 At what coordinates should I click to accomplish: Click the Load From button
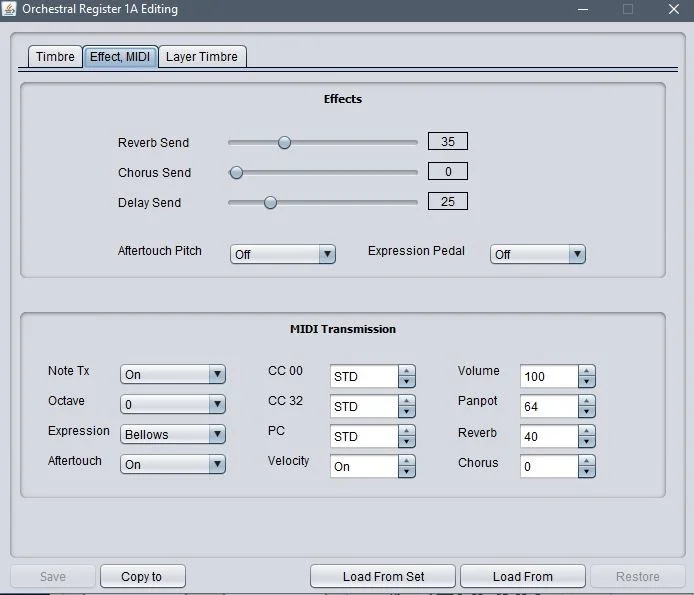pos(523,577)
